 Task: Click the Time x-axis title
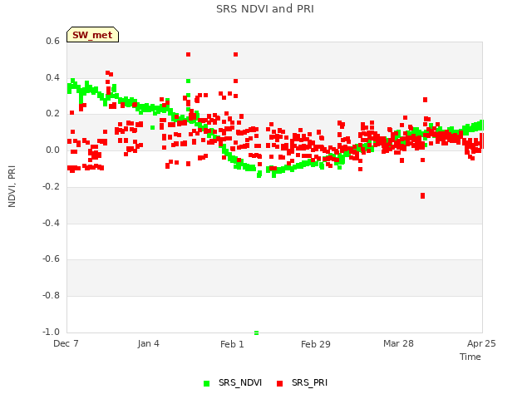[x=470, y=357]
